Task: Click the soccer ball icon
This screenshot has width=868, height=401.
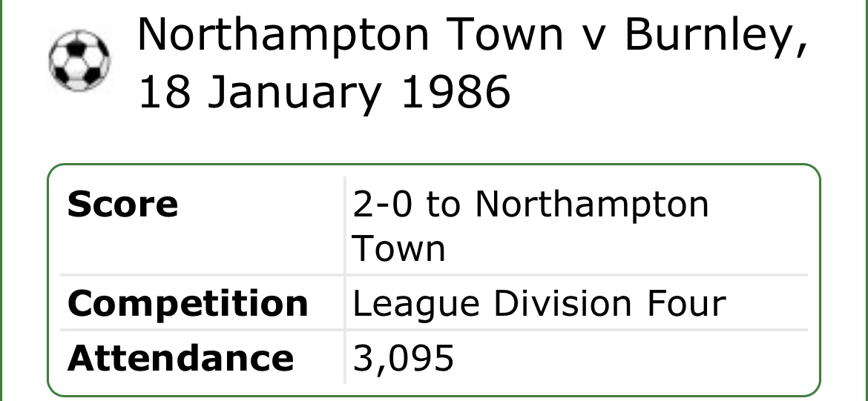Action: click(x=79, y=60)
